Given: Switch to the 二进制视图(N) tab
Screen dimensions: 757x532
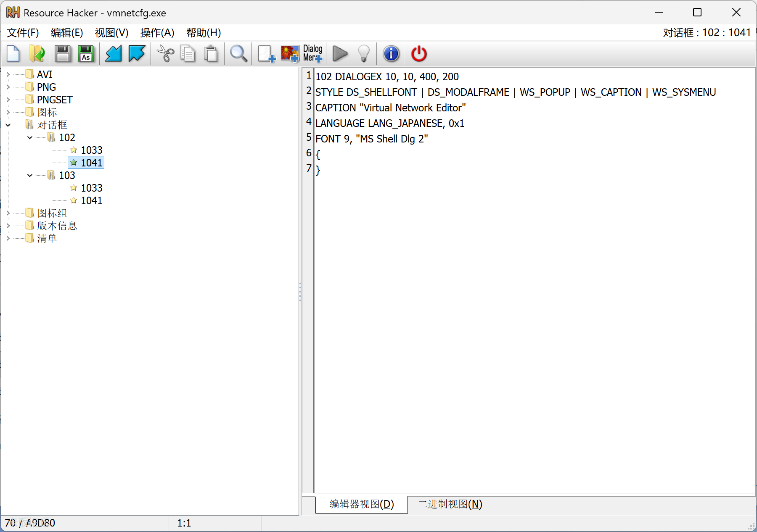Looking at the screenshot, I should pyautogui.click(x=450, y=504).
